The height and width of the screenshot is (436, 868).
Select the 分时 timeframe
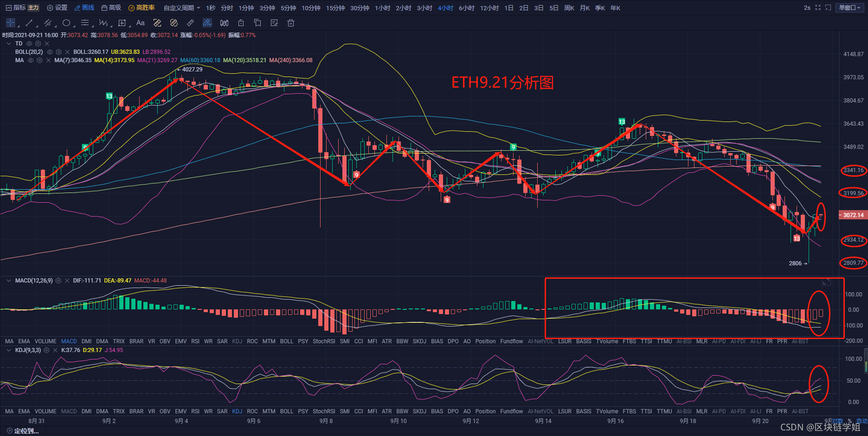227,8
